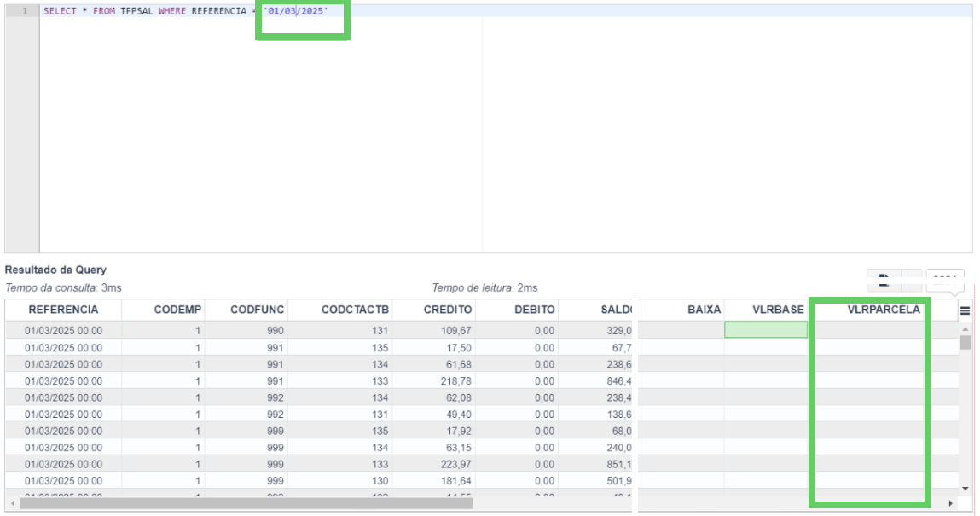Click the VLRPARCELA column header

pos(883,310)
